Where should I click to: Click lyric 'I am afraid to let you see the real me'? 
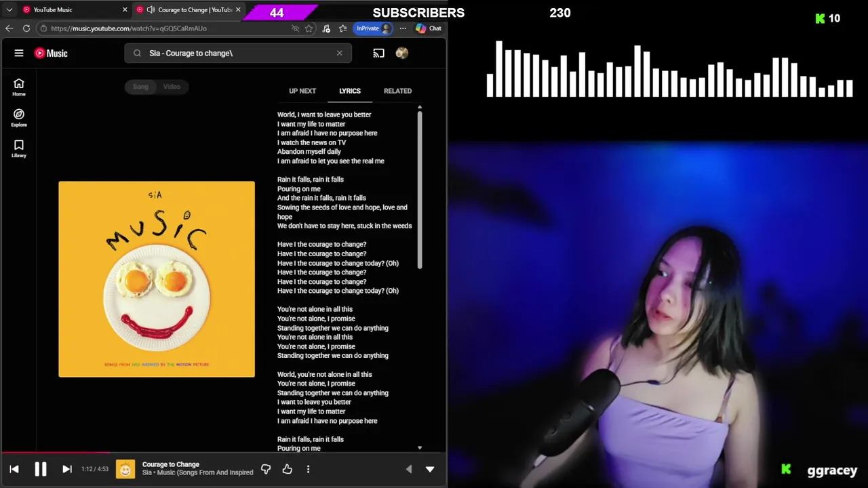tap(331, 161)
